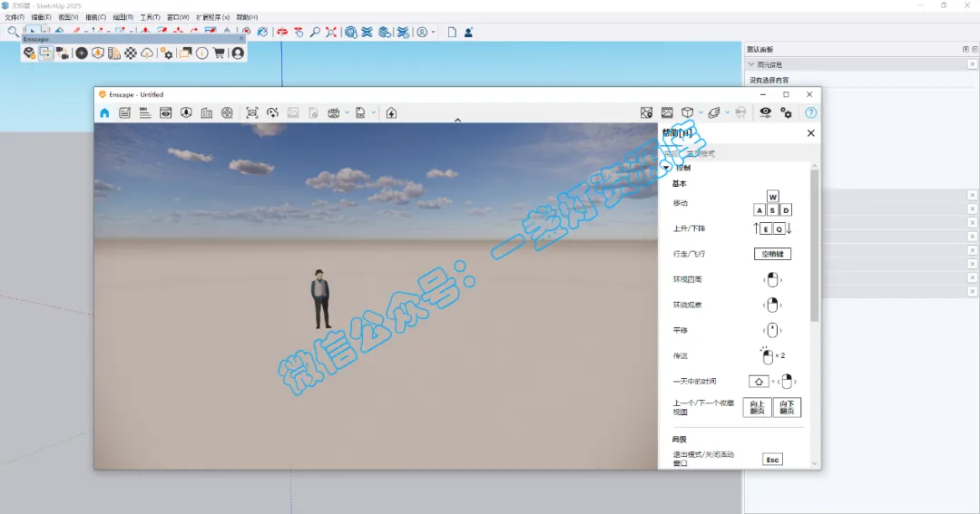Viewport: 980px width, 514px height.
Task: Click the blue question mark help icon
Action: (810, 113)
